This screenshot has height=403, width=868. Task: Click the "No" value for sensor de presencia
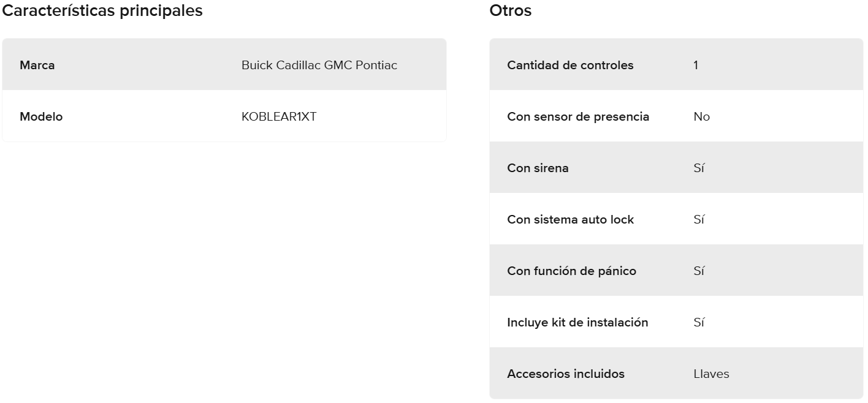(x=701, y=116)
